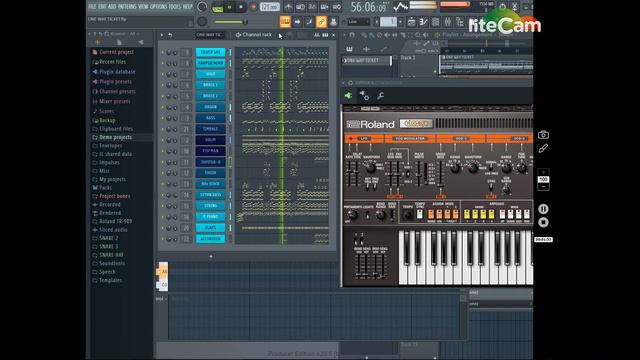Screen dimensions: 640x360
Task: Expand the Demo projects folder
Action: (112, 137)
